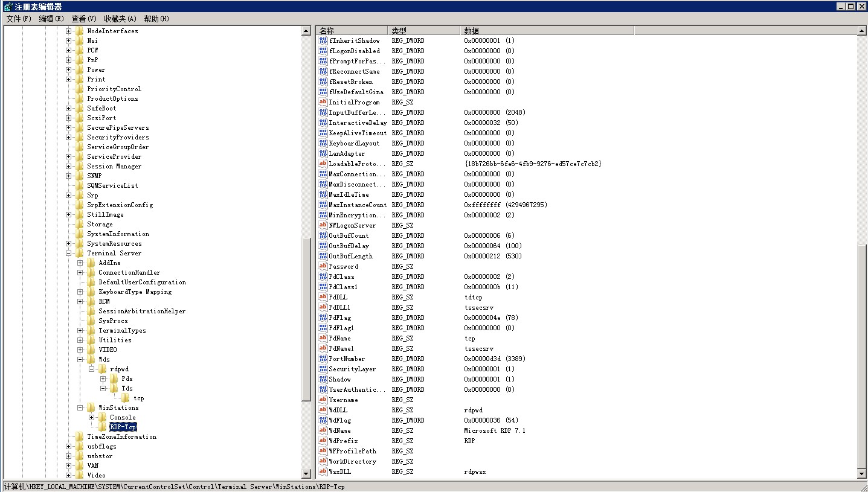The width and height of the screenshot is (868, 492).
Task: Click the folder icon of SafeBoot key
Action: tap(80, 108)
